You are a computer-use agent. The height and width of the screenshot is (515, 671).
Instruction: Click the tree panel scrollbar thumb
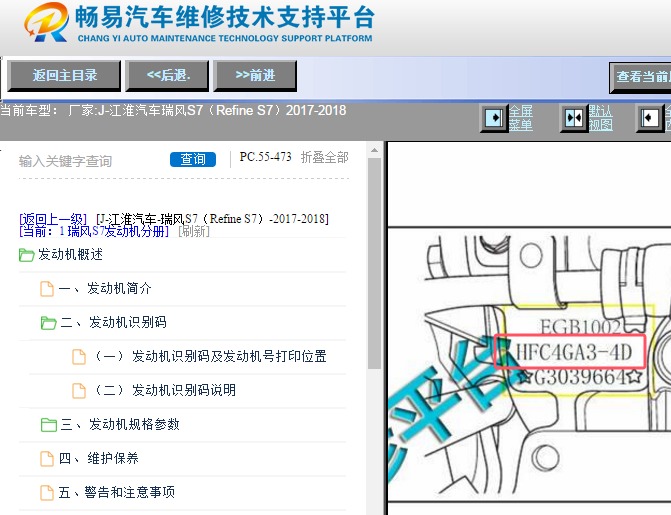[374, 263]
